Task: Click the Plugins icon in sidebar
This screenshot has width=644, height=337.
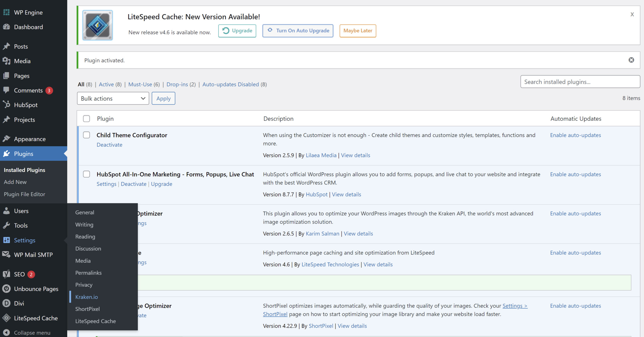Action: (7, 153)
